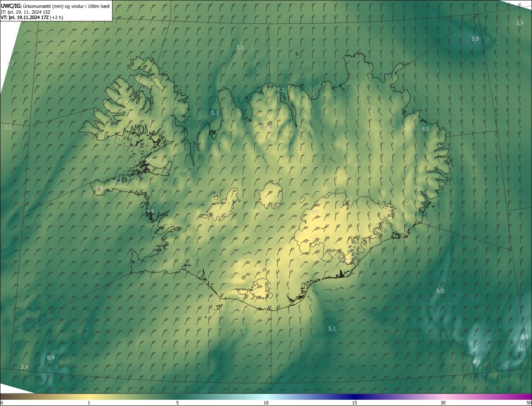Click the 3.3 value label on the map
The image size is (532, 406).
tap(8, 127)
